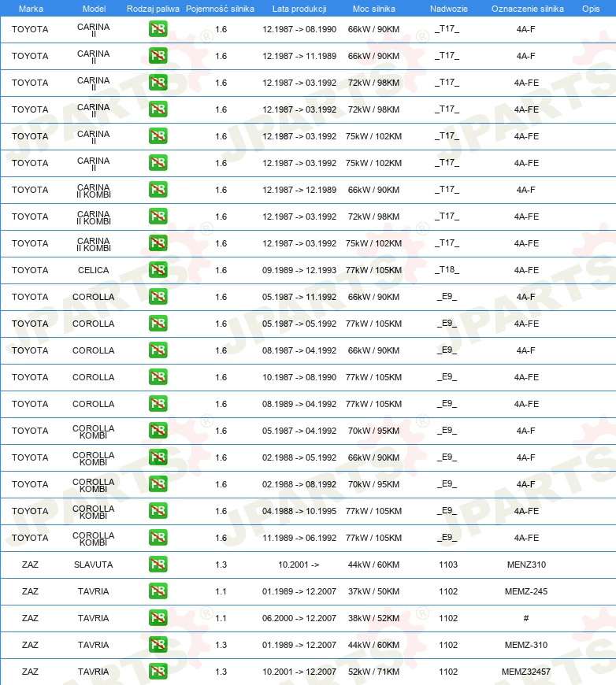The image size is (616, 685).
Task: Click the 52kW / 71KM power value
Action: click(373, 672)
